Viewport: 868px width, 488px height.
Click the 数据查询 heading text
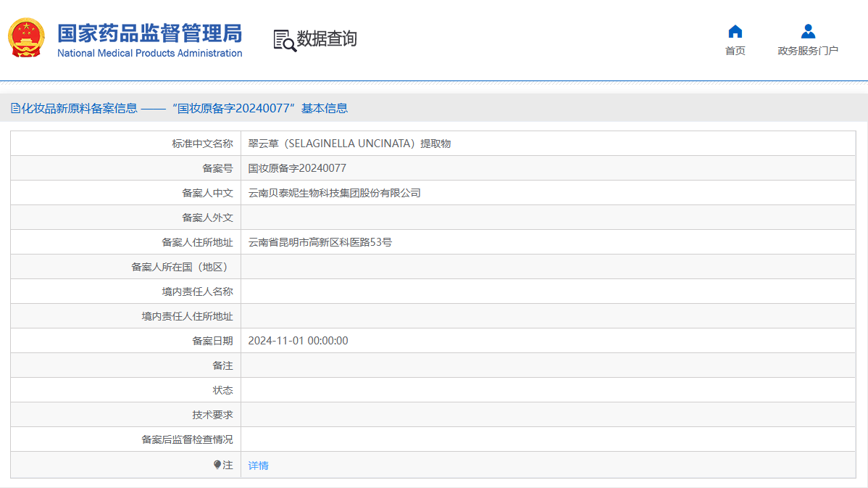[x=327, y=38]
